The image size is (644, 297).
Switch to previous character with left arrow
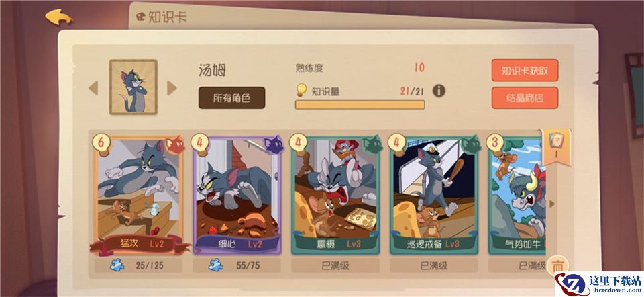click(x=94, y=87)
